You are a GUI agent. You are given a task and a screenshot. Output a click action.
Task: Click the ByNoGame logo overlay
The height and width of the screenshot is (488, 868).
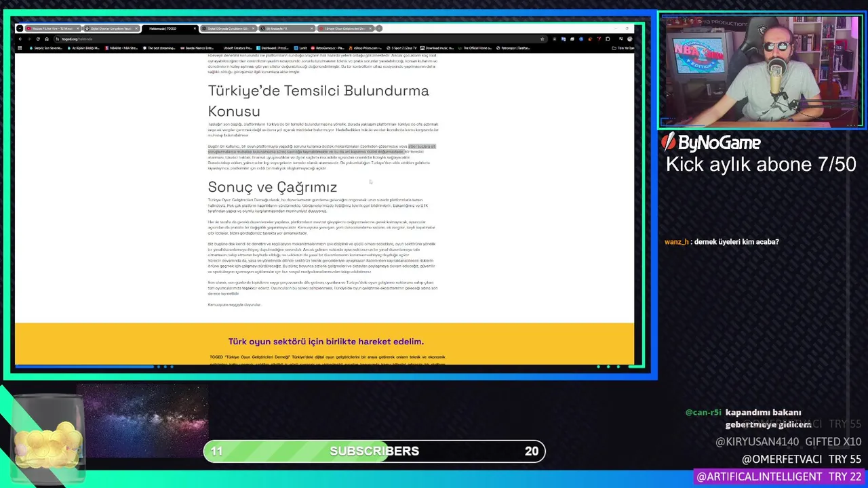tap(711, 142)
